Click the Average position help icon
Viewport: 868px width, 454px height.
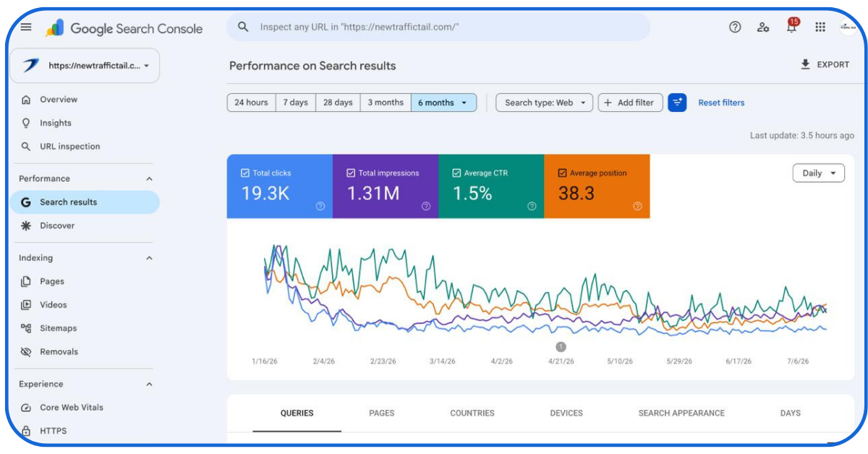coord(637,206)
